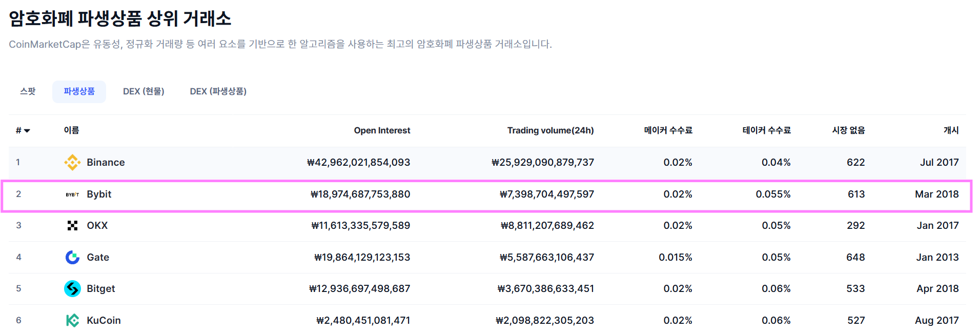This screenshot has height=332, width=980.
Task: Click Bybit open interest ₩18,974,687,753,880
Action: 360,194
